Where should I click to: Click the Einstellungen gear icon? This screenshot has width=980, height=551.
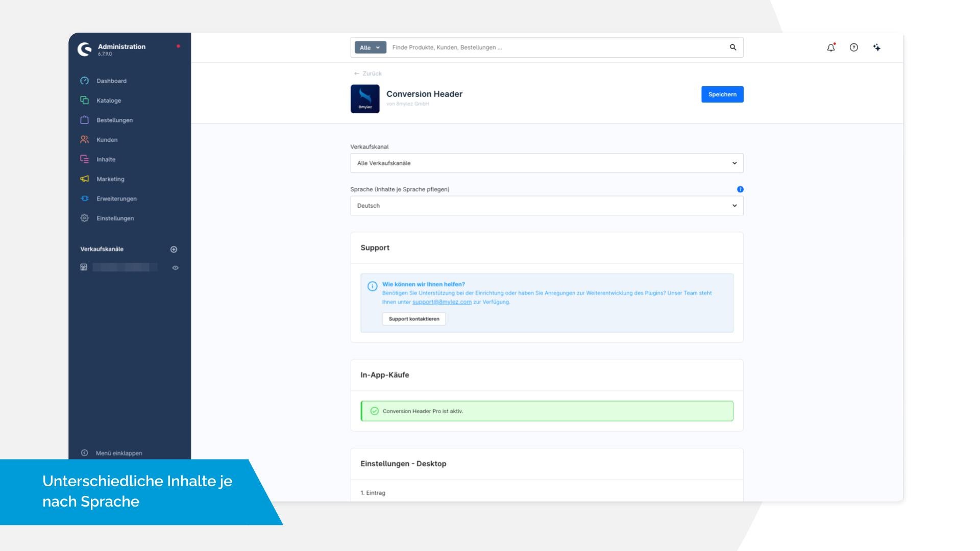(85, 218)
